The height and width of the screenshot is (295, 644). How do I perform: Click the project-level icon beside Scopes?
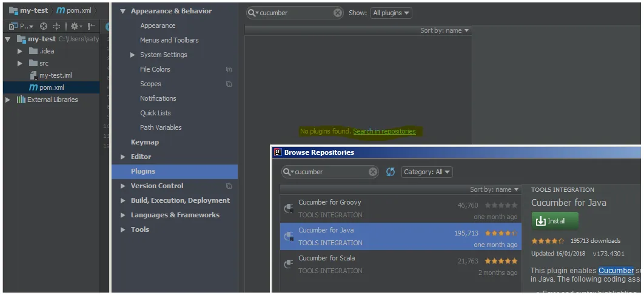coord(229,84)
